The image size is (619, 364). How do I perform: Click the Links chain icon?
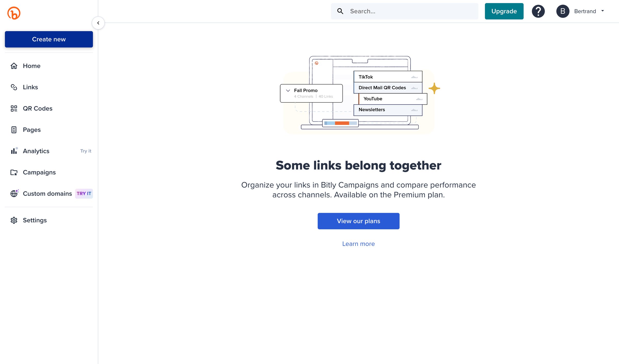point(14,87)
